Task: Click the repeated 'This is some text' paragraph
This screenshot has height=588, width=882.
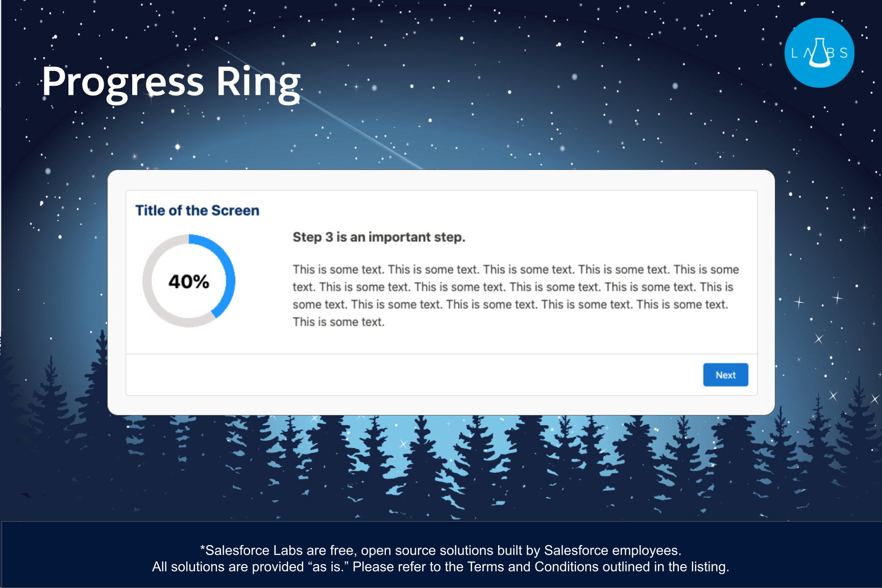Action: 516,296
